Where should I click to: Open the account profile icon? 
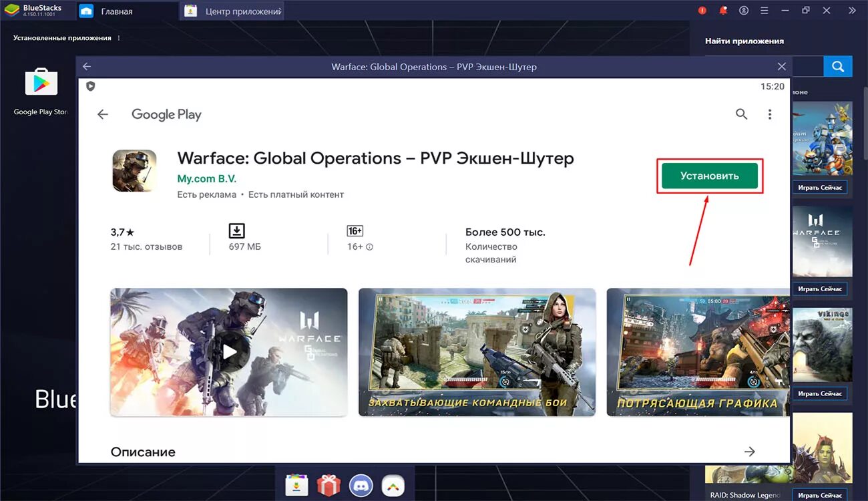(744, 11)
